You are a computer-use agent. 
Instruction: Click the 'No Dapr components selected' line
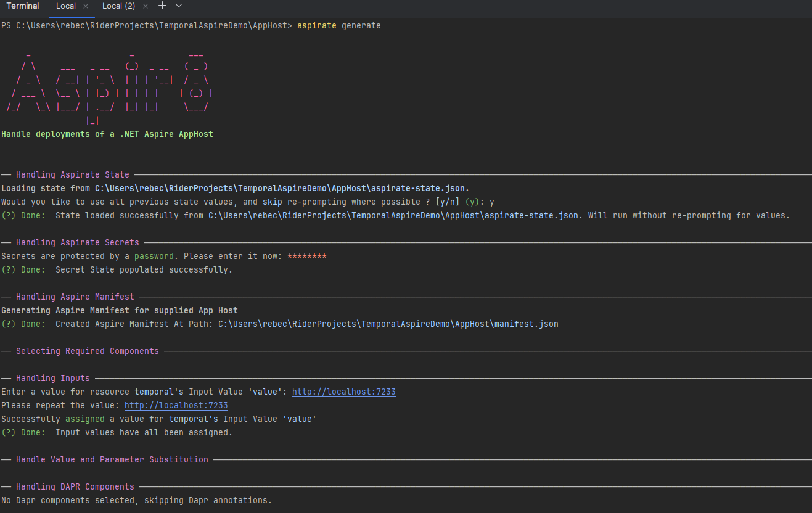click(137, 501)
